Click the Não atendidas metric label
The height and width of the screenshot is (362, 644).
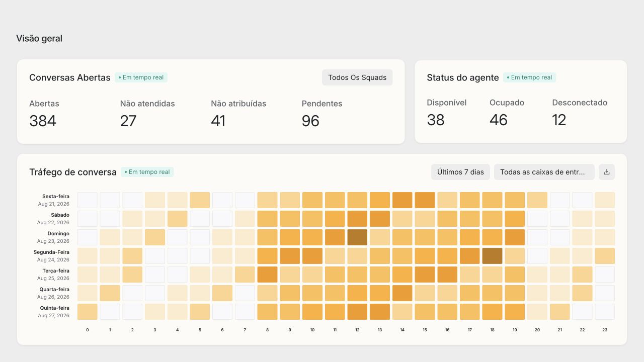click(147, 104)
